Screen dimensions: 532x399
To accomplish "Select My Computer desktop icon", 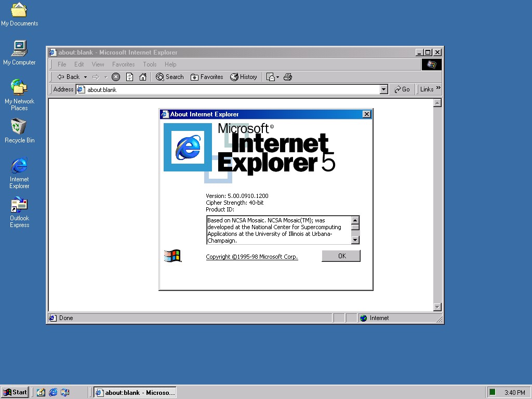I will (x=19, y=53).
